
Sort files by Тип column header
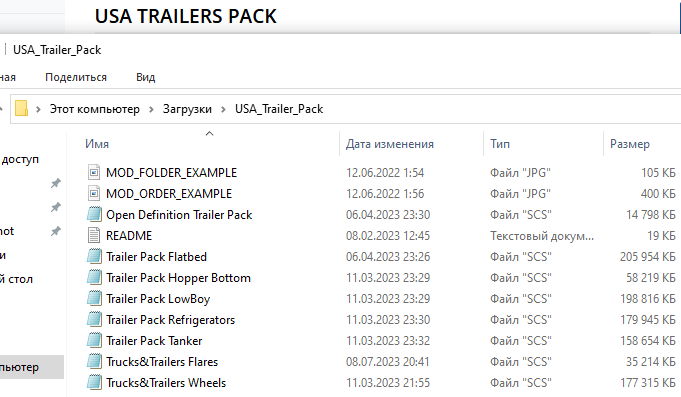point(500,144)
